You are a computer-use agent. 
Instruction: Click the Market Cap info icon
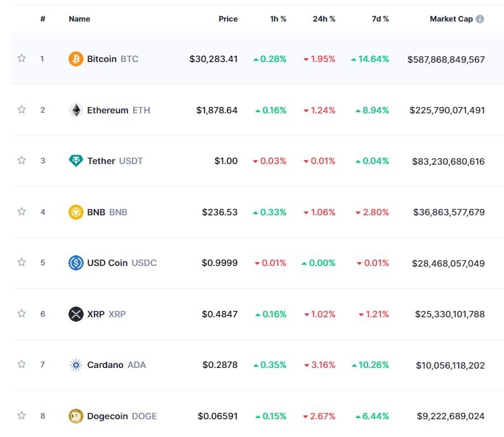[x=480, y=19]
